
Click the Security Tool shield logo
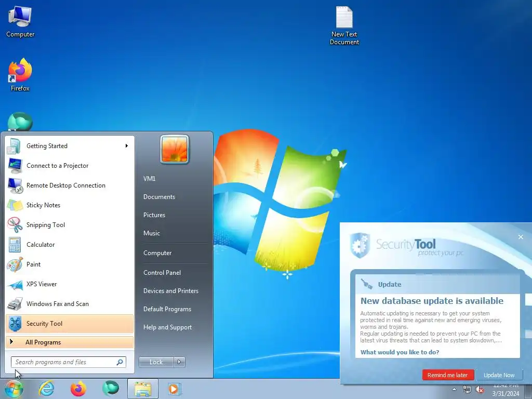pyautogui.click(x=360, y=245)
